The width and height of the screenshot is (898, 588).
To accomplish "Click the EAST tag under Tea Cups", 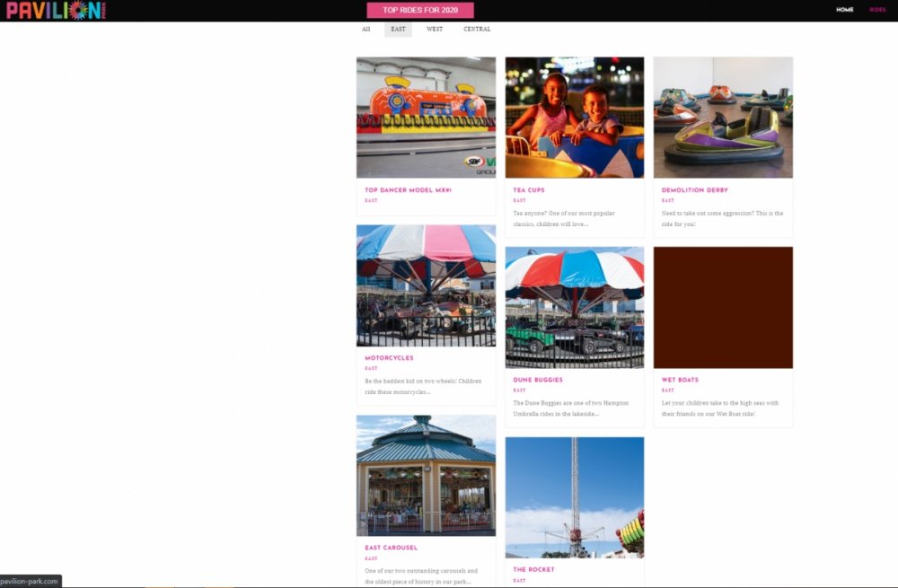I will pyautogui.click(x=518, y=200).
